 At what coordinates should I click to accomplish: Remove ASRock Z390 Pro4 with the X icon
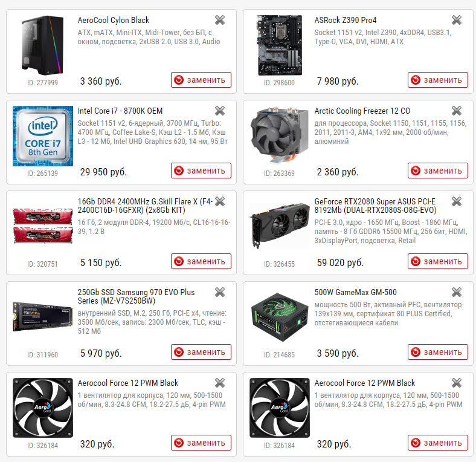point(457,20)
